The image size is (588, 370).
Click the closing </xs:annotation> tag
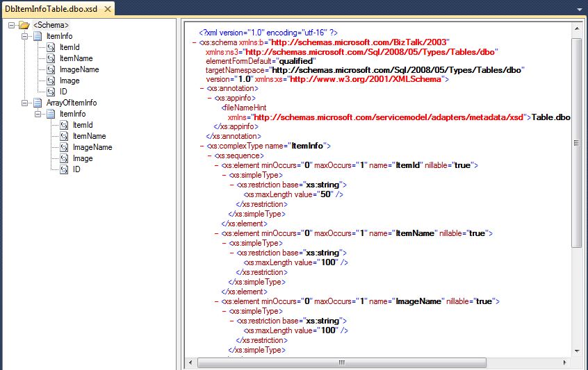point(234,136)
